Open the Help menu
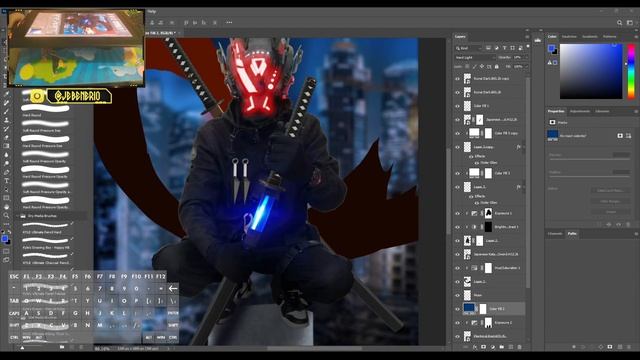Image resolution: width=640 pixels, height=360 pixels. coord(152,11)
